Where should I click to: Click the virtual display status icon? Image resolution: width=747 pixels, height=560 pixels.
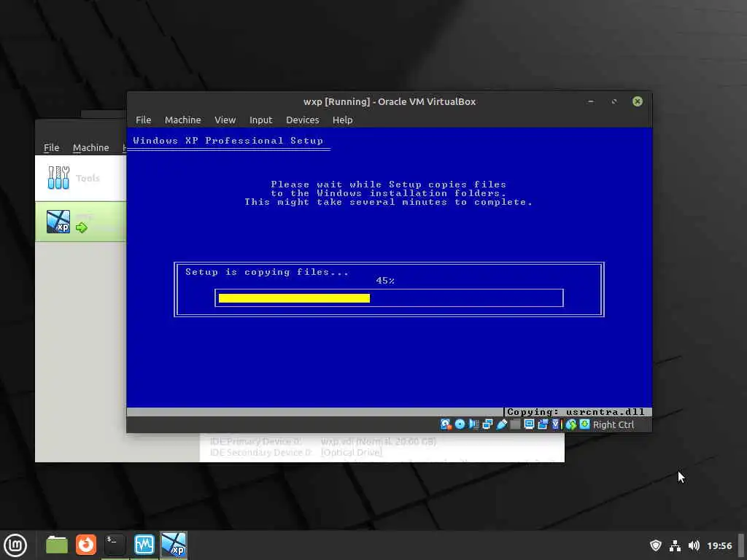(x=529, y=424)
